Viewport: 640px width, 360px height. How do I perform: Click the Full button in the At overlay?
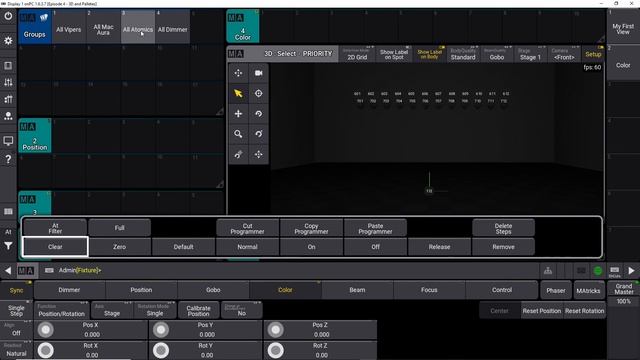[x=119, y=228]
